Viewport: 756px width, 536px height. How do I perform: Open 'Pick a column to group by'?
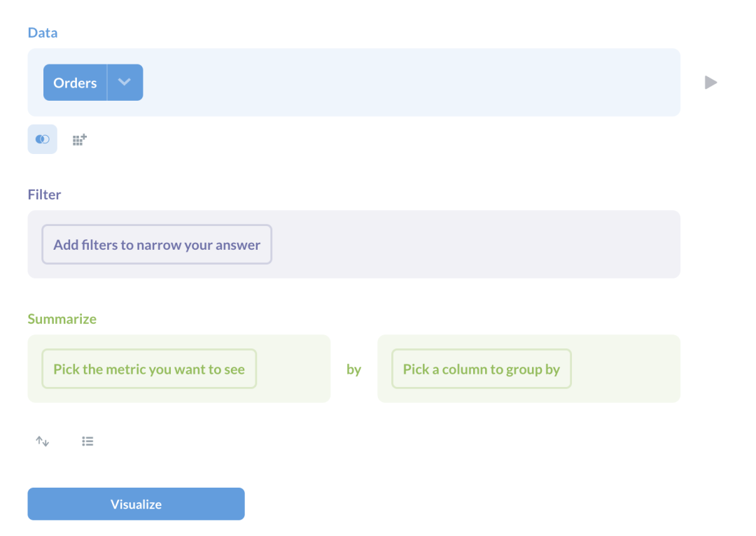point(481,369)
